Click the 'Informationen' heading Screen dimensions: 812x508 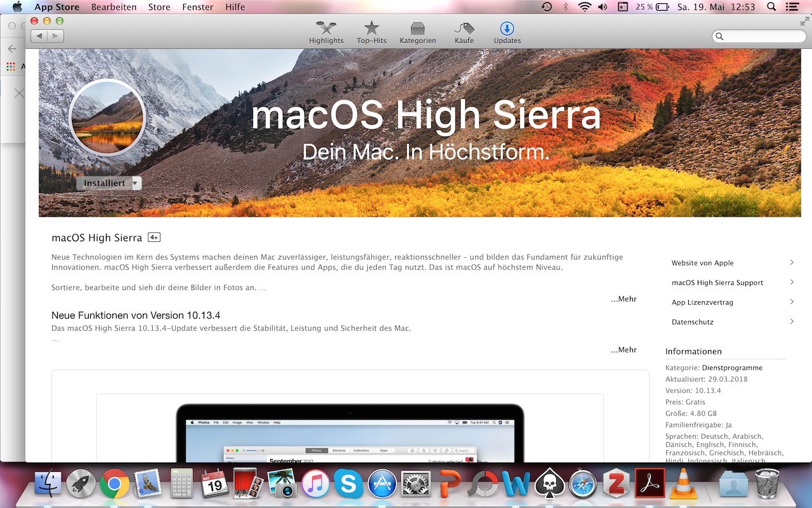pos(693,351)
